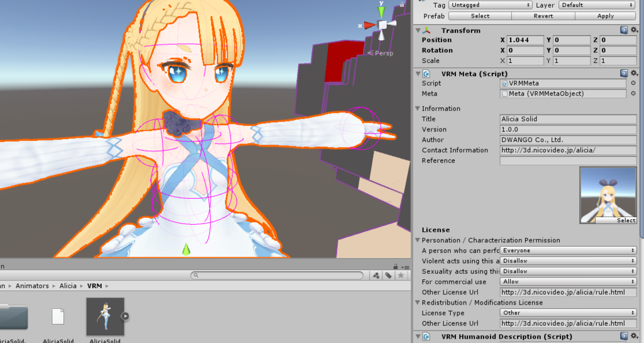Viewport: 644px width, 343px height.
Task: Click Scale X input field
Action: point(525,61)
